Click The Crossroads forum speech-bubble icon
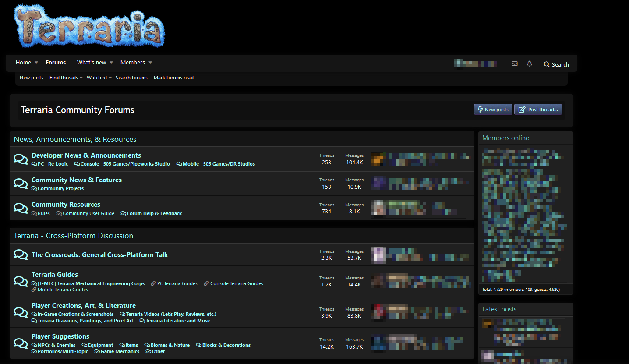 21,254
